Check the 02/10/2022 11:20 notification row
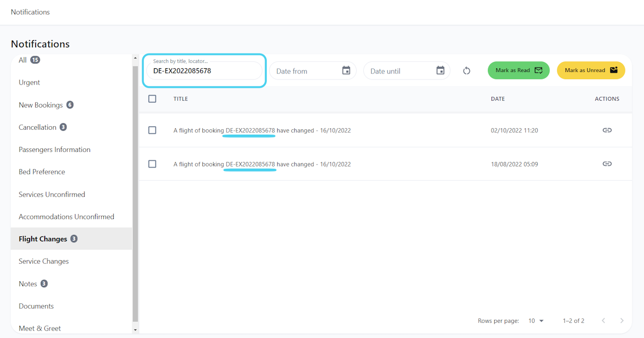This screenshot has width=644, height=338. coord(152,130)
